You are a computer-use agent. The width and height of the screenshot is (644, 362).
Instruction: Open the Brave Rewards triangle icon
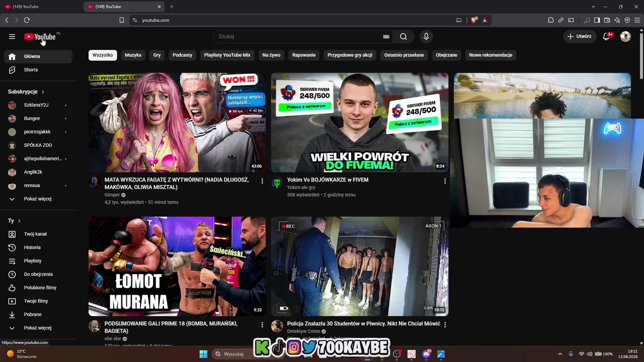click(x=485, y=20)
